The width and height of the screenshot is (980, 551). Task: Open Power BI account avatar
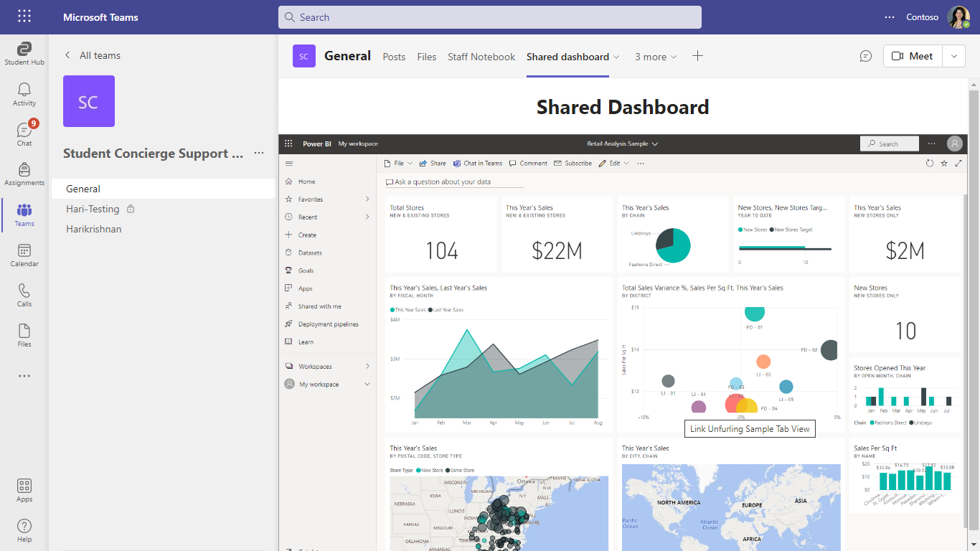pos(954,143)
